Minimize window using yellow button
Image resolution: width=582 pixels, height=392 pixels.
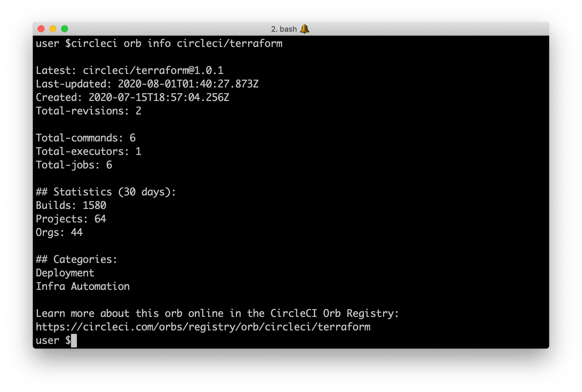(53, 29)
